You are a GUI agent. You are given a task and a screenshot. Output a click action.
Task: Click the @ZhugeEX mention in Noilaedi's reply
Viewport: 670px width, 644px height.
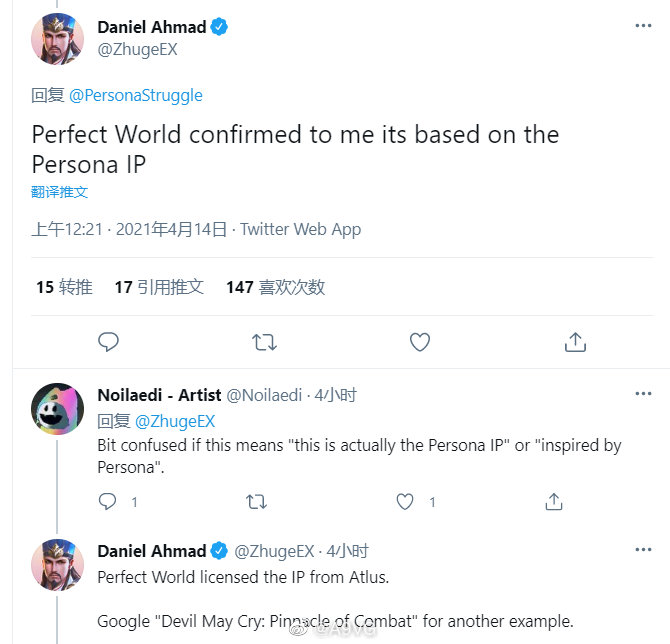point(175,421)
